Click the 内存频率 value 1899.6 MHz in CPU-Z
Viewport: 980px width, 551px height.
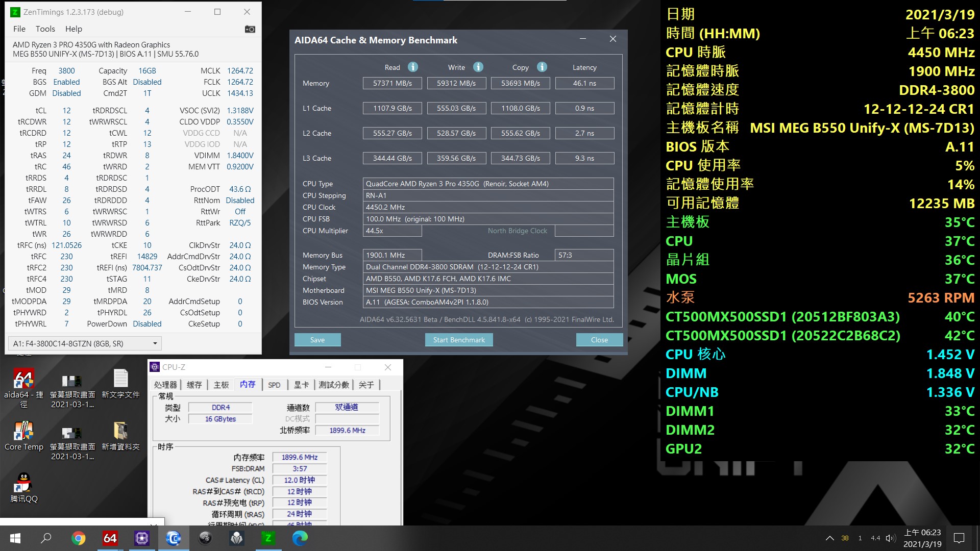(300, 457)
